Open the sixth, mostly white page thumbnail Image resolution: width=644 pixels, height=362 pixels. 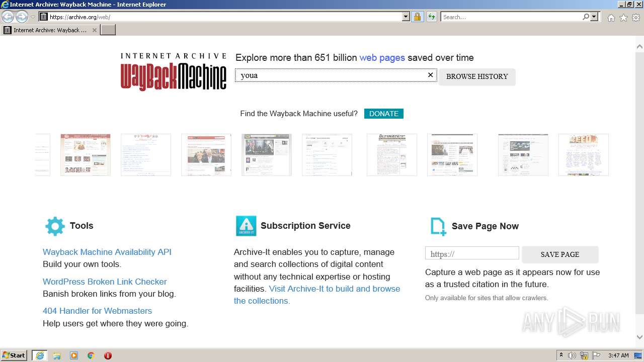coord(327,155)
